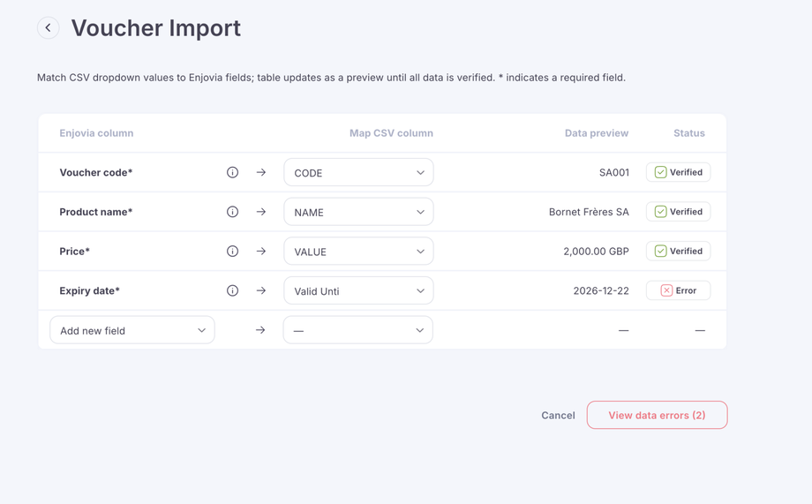The height and width of the screenshot is (504, 812).
Task: Open the Add new field dropdown
Action: point(132,330)
